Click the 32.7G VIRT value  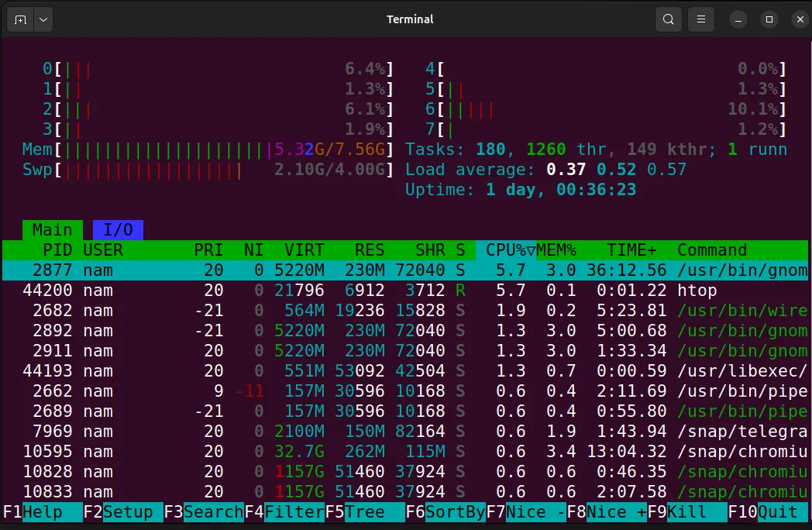299,452
